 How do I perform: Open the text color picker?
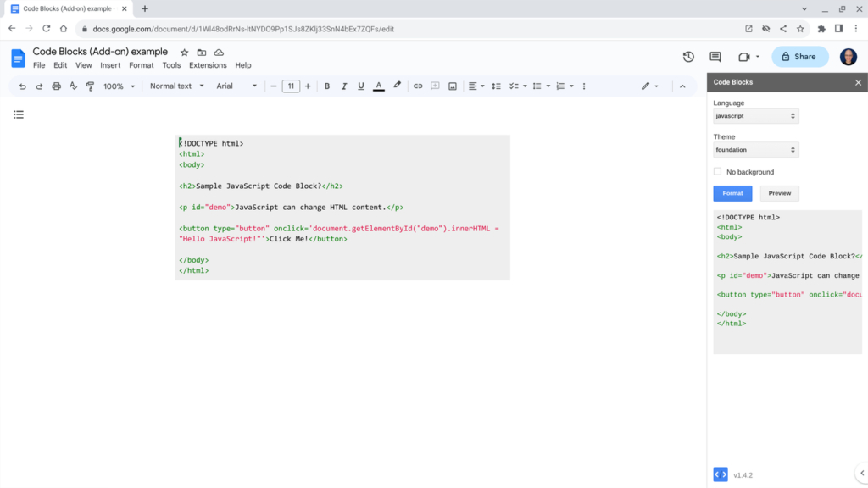tap(378, 86)
